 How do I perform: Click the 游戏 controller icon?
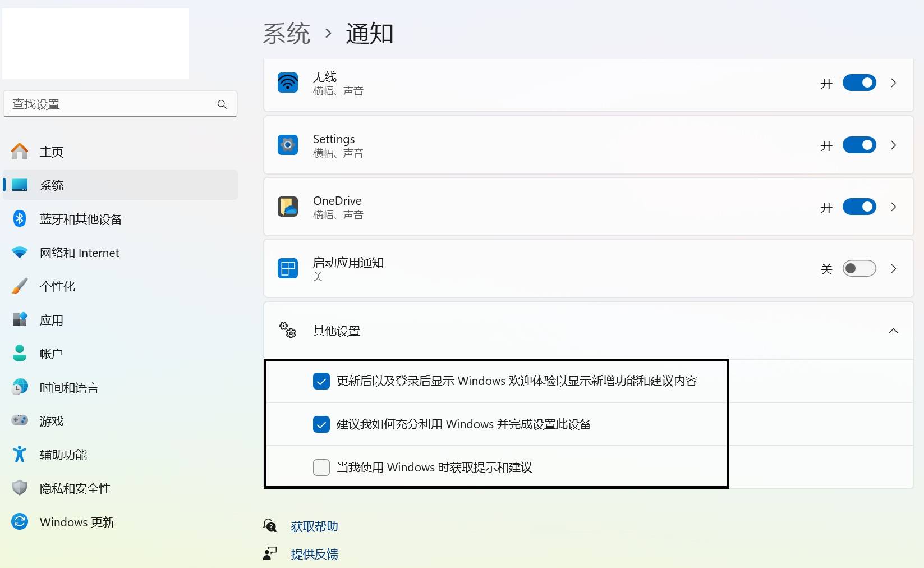[x=20, y=420]
